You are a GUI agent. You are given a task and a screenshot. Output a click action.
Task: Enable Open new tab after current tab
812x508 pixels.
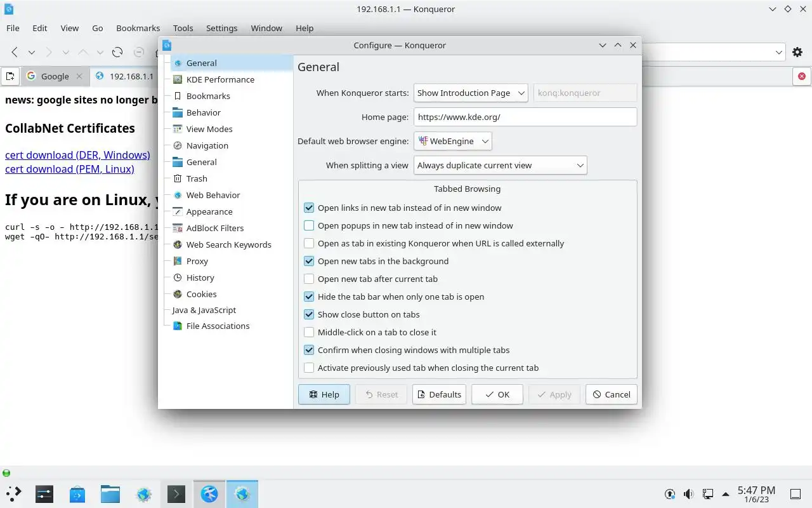pyautogui.click(x=309, y=279)
